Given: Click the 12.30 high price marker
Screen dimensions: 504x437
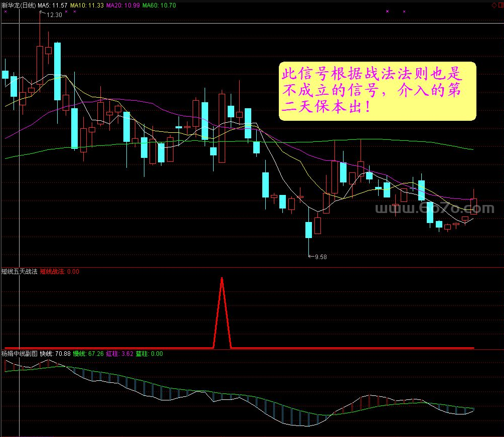Looking at the screenshot, I should (54, 15).
